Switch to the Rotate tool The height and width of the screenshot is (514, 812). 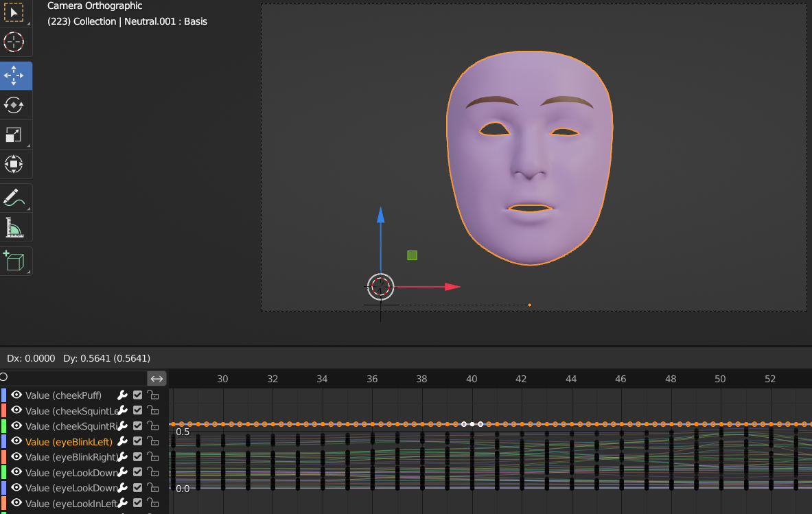click(14, 105)
